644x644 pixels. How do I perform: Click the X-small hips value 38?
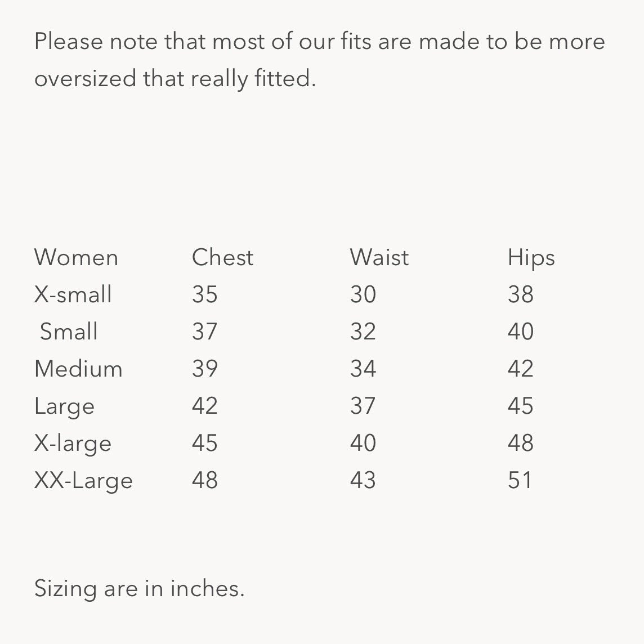click(x=520, y=294)
